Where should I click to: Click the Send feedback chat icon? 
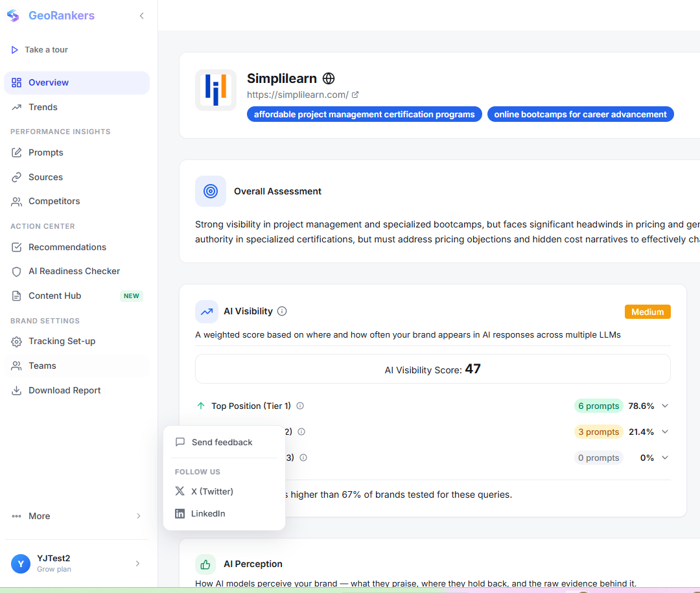tap(180, 442)
